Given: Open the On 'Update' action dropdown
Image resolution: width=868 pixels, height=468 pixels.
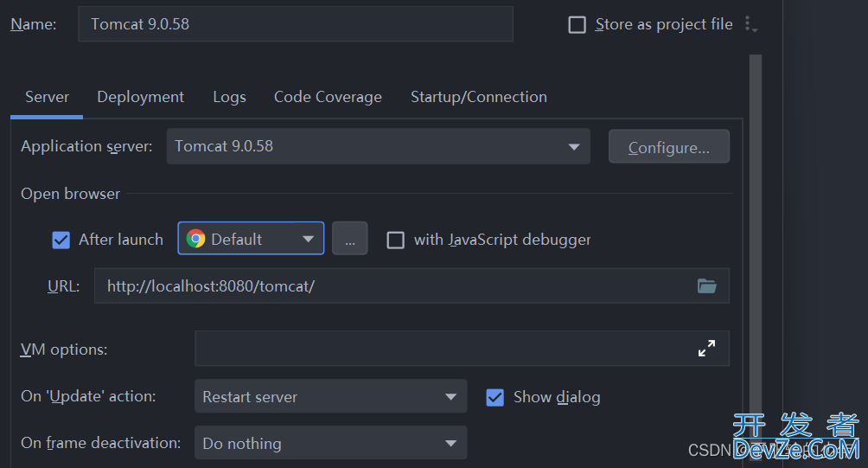Looking at the screenshot, I should [330, 396].
